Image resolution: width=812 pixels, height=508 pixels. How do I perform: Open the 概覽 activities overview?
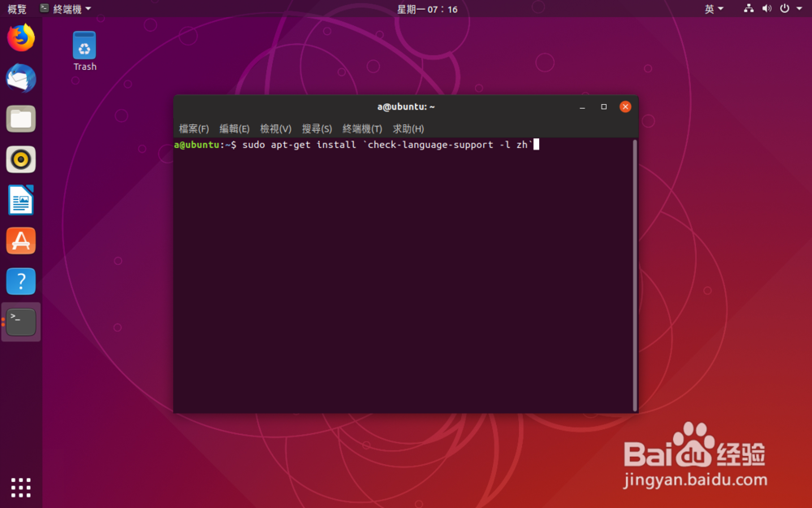[16, 9]
